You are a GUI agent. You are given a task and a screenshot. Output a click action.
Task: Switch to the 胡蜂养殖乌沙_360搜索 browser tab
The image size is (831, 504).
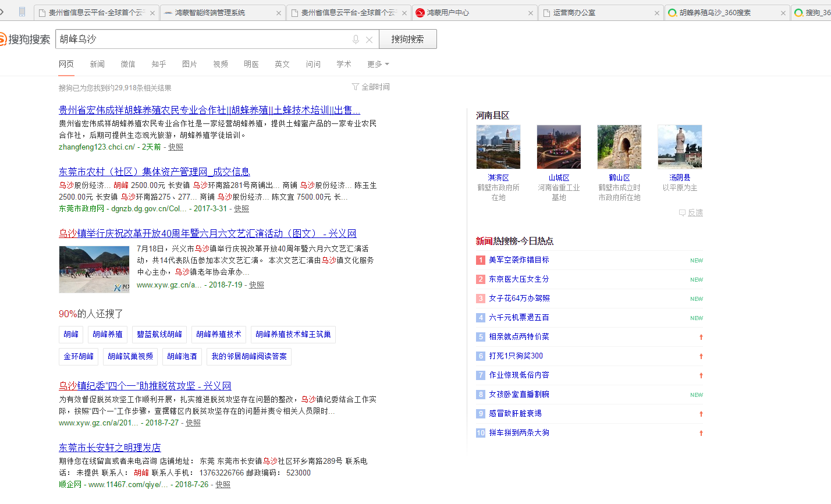[715, 13]
